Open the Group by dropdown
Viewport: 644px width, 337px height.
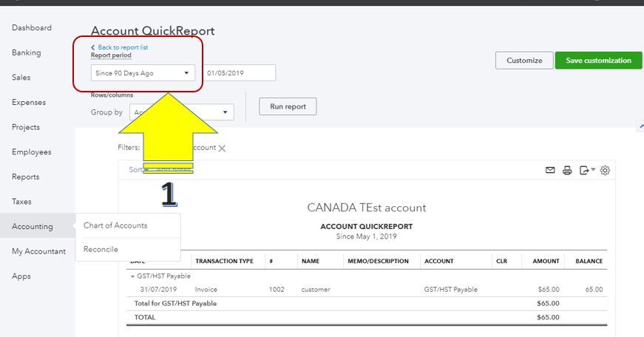(x=182, y=112)
